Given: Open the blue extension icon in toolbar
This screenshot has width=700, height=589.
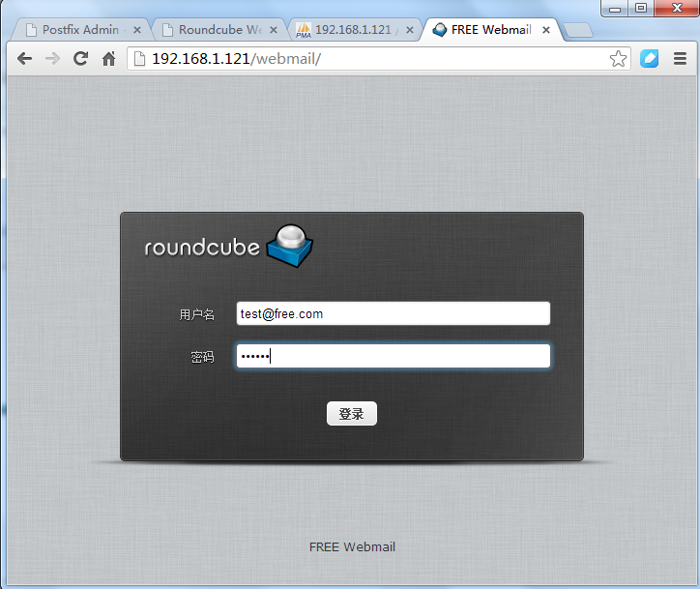Looking at the screenshot, I should coord(649,58).
